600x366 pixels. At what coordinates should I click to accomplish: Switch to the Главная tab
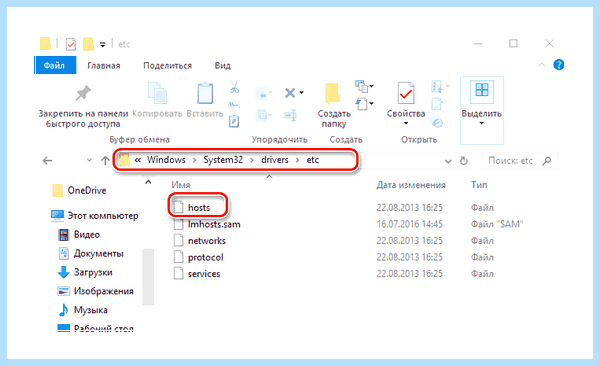pos(104,65)
